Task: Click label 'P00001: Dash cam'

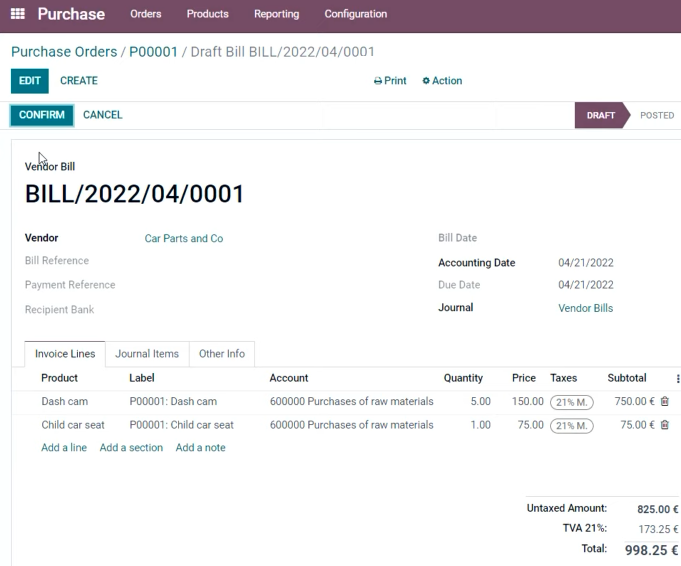Action: (x=173, y=401)
